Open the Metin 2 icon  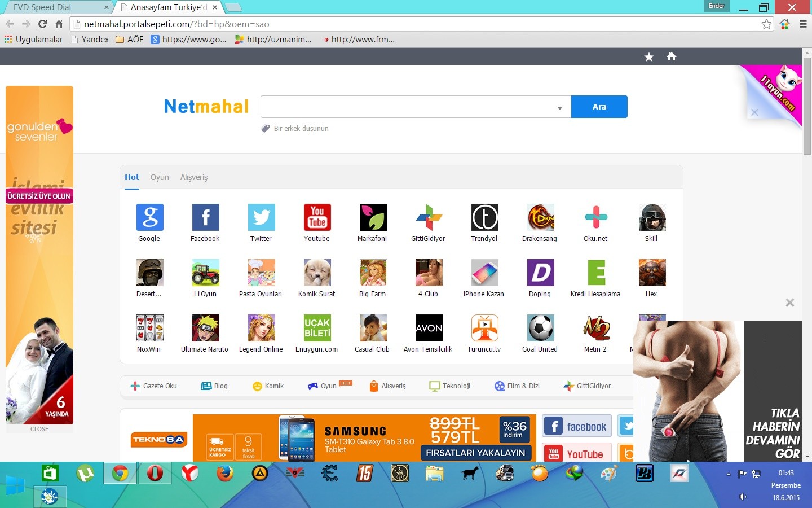coord(596,328)
